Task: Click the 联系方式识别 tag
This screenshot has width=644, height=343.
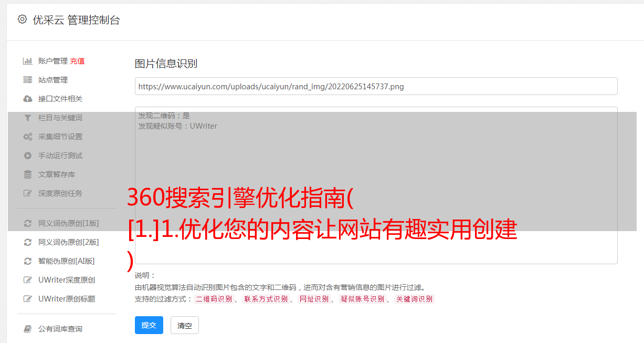Action: pyautogui.click(x=266, y=299)
